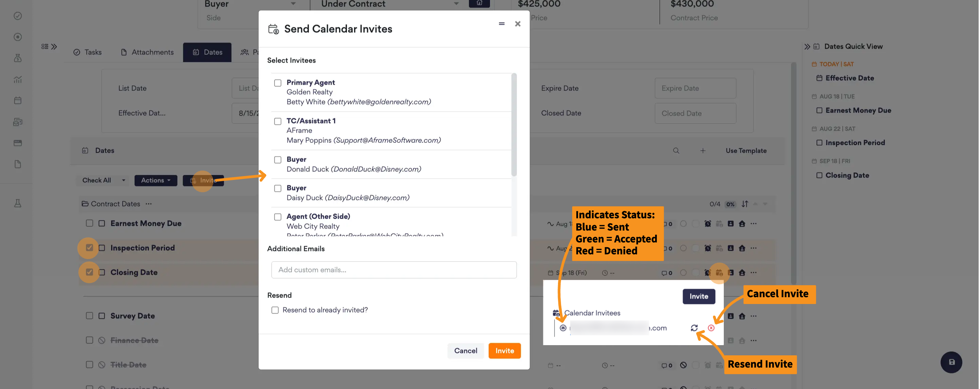This screenshot has width=980, height=389.
Task: Click the plus icon to add date
Action: click(703, 150)
